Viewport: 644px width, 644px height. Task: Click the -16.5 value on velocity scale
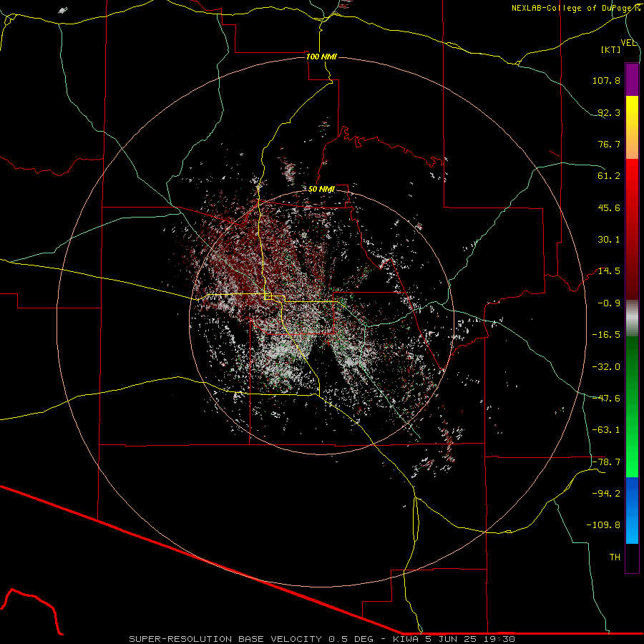pos(606,335)
